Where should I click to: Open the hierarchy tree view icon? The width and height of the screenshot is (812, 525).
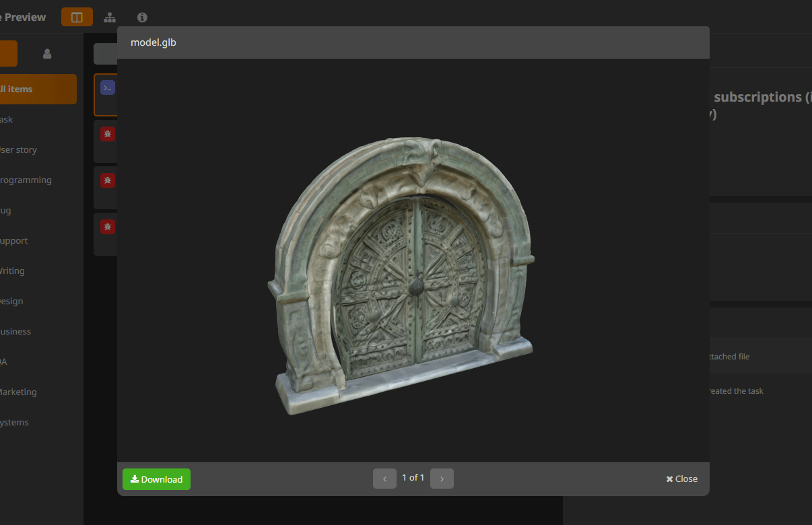click(x=110, y=17)
